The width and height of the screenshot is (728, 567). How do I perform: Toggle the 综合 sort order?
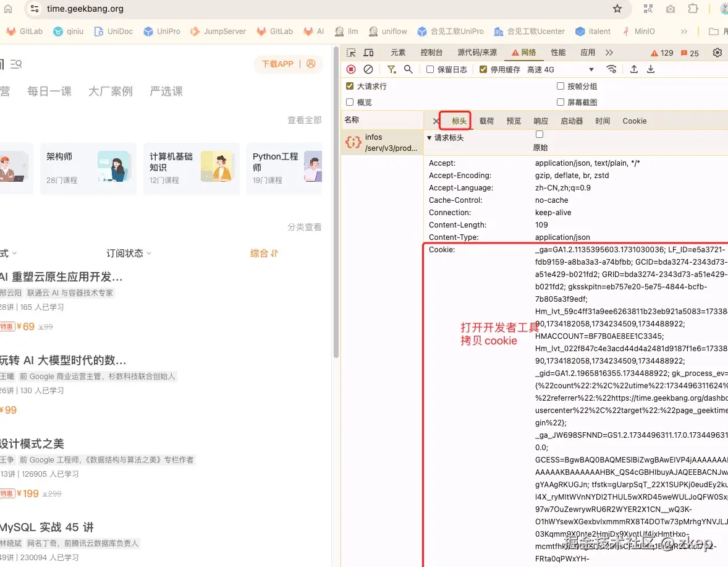click(x=264, y=253)
